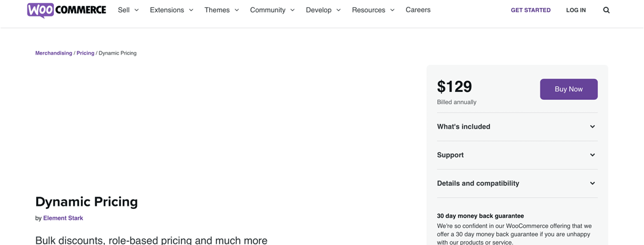Open the Extensions menu
This screenshot has height=245, width=644.
pos(171,10)
